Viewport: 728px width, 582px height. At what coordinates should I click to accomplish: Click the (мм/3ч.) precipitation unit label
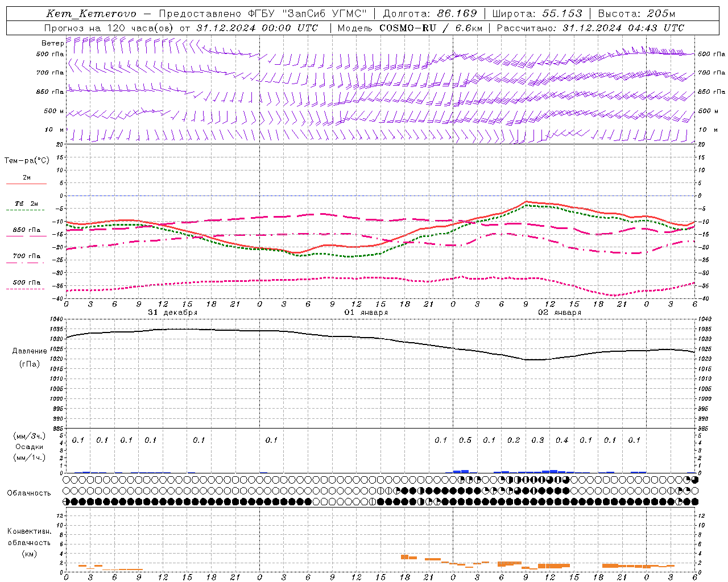pyautogui.click(x=30, y=436)
